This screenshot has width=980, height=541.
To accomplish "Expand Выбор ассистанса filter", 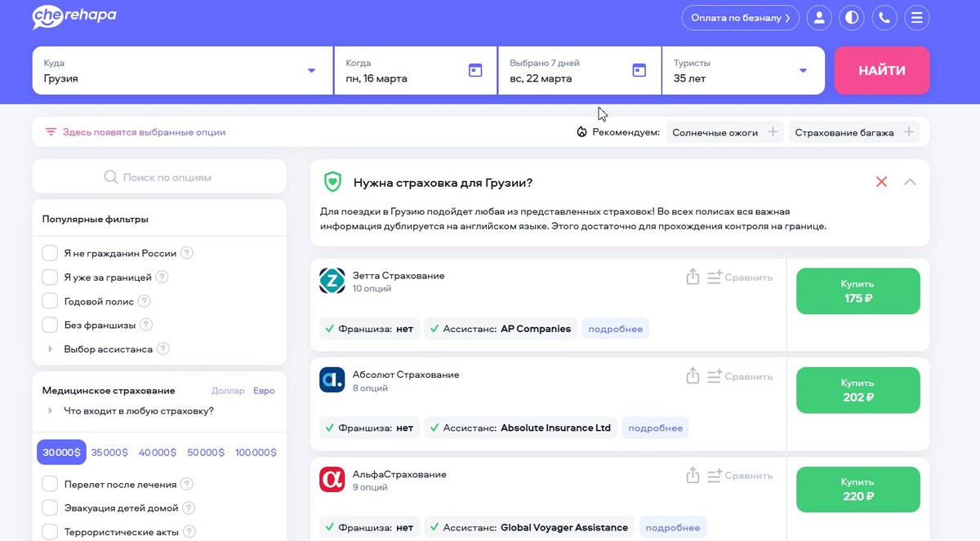I will (51, 349).
